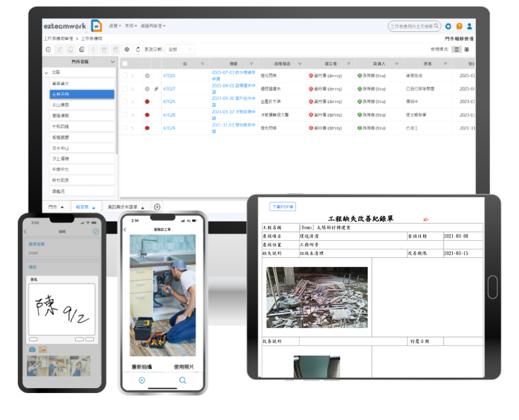This screenshot has width=519, height=420.
Task: Open the 更改日期 全部 dropdown
Action: click(180, 49)
